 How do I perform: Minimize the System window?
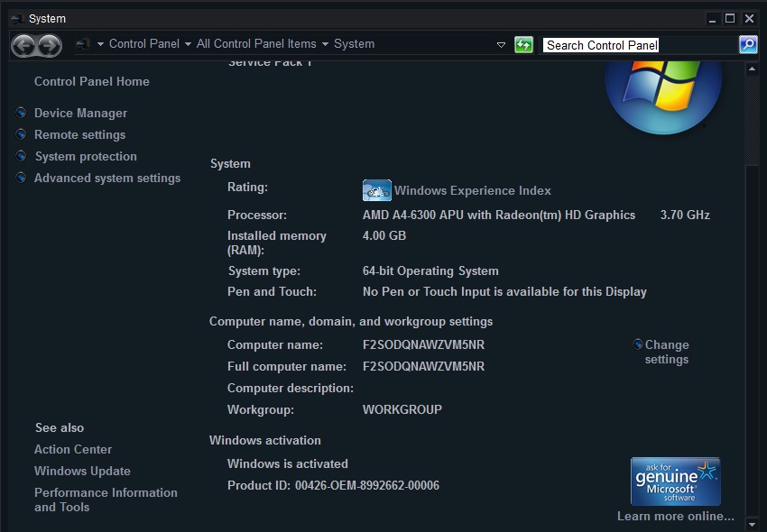pyautogui.click(x=712, y=19)
